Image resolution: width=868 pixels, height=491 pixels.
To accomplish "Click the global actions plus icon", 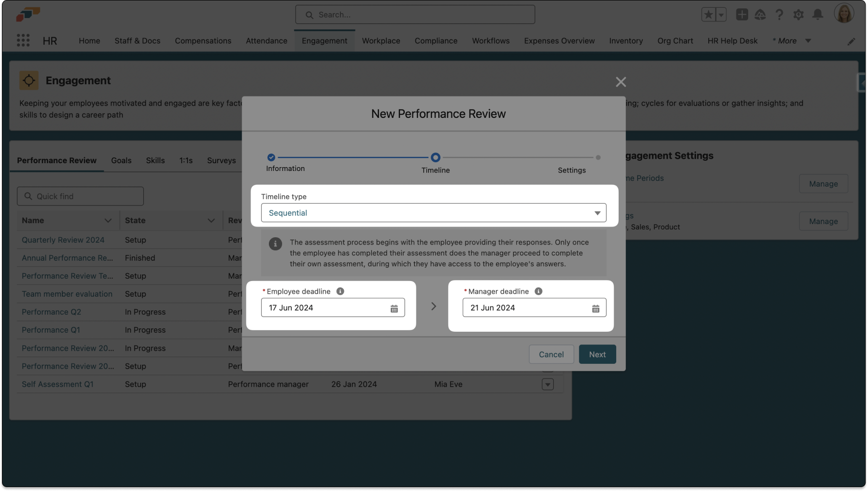I will click(742, 15).
